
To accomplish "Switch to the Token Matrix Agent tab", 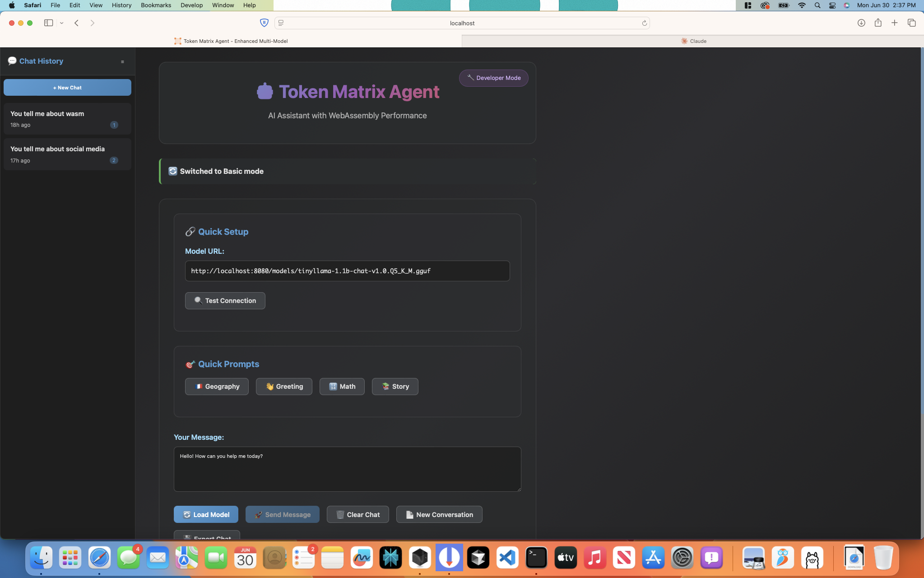I will tap(231, 41).
